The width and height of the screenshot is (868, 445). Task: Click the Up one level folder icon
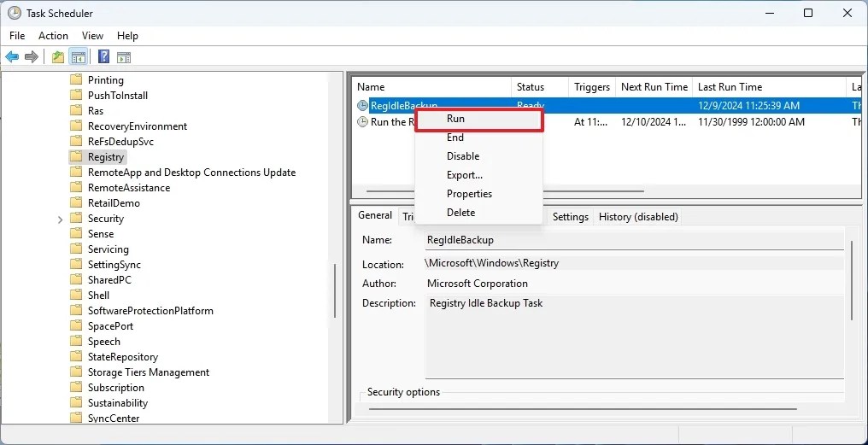point(57,56)
